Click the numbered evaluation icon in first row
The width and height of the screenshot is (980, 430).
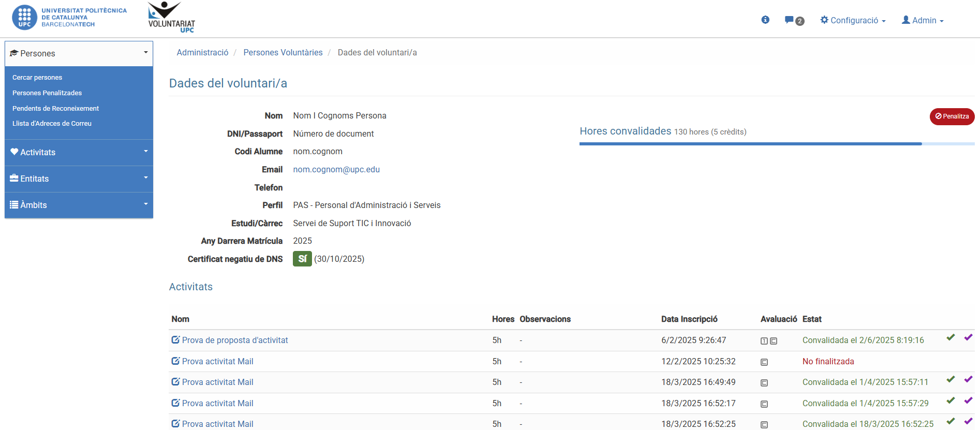[x=764, y=341]
